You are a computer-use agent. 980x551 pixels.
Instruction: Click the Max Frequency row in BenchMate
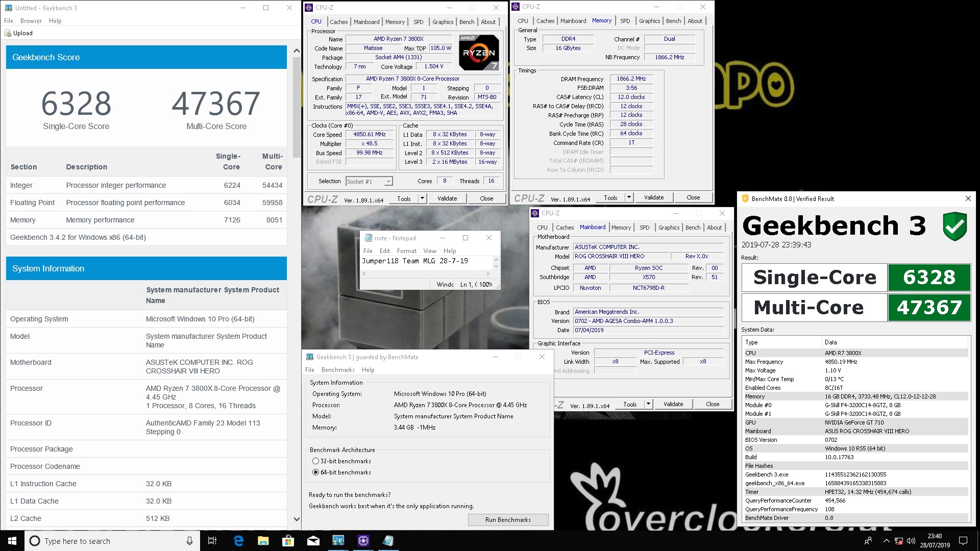click(855, 362)
